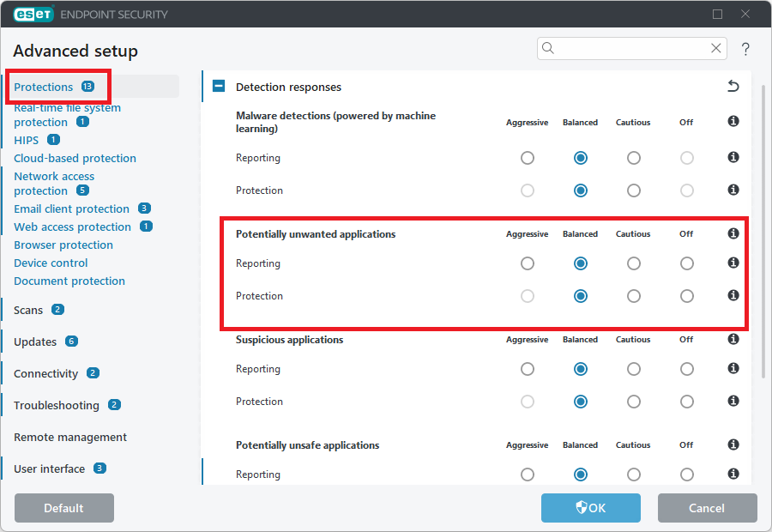Show info for Suspicious applications Reporting row
The width and height of the screenshot is (772, 532).
pyautogui.click(x=733, y=368)
